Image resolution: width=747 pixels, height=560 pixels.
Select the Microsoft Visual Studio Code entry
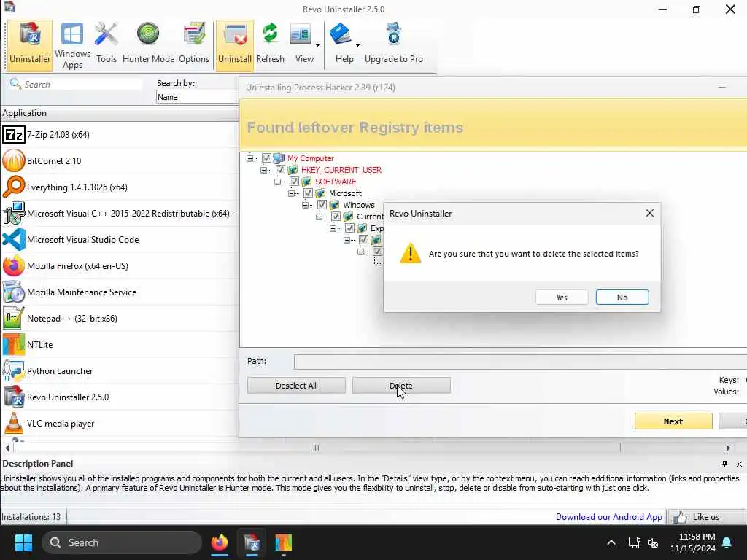119,239
